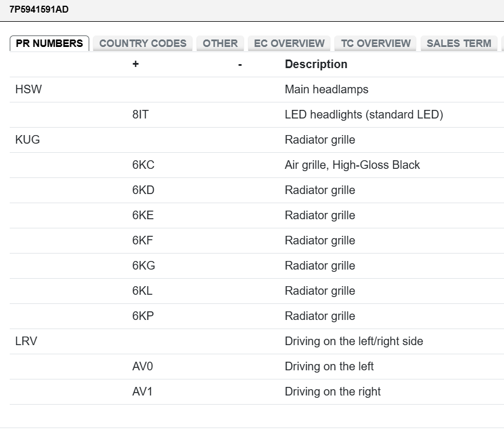Click the PR NUMBERS tab
This screenshot has height=447, width=504.
point(49,43)
